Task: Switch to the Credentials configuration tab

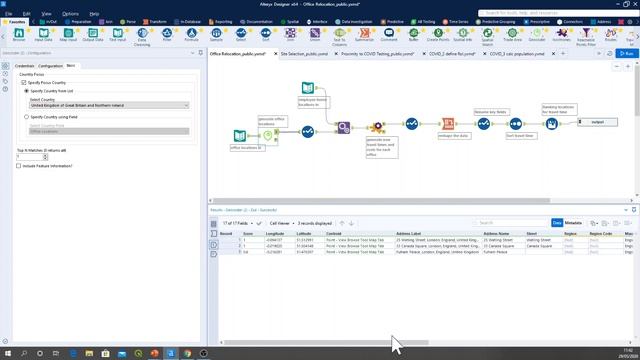Action: [x=24, y=66]
